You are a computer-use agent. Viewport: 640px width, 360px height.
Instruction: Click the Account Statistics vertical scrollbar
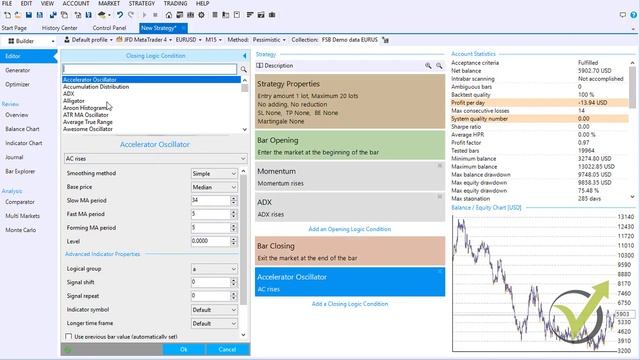pos(632,130)
